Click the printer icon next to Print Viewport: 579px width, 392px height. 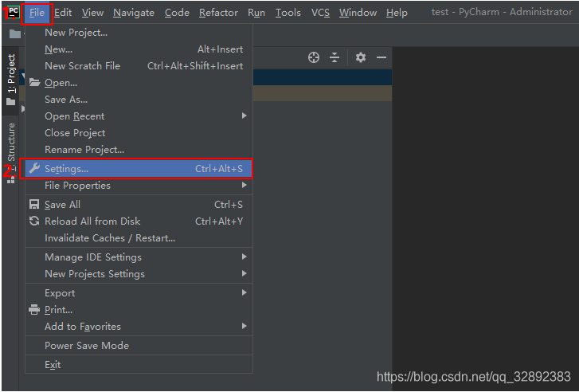[x=34, y=310]
